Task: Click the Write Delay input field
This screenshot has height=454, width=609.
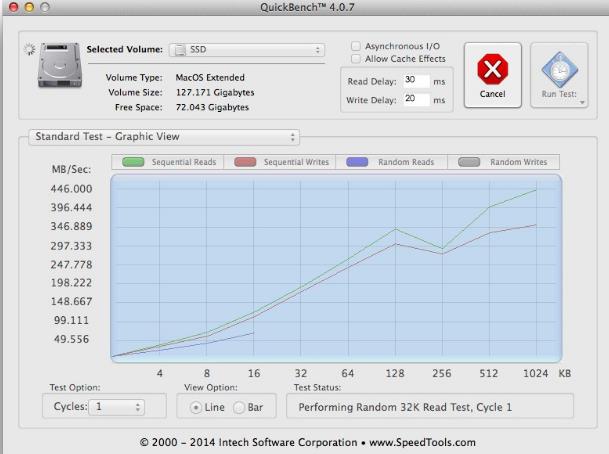Action: coord(415,99)
